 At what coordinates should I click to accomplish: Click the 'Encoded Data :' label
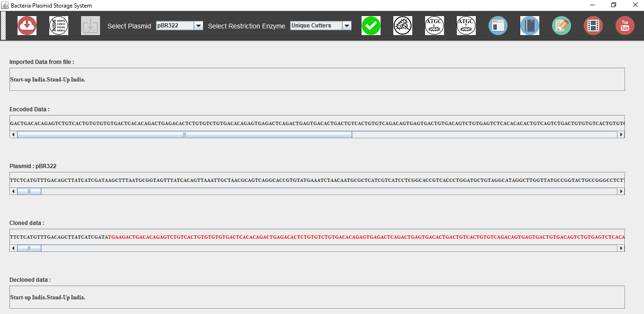[29, 109]
